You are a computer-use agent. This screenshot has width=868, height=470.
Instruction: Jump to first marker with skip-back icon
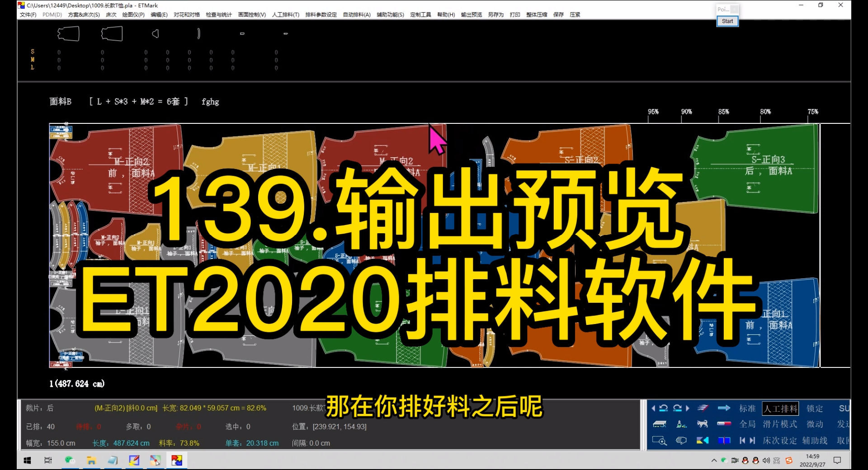[742, 440]
